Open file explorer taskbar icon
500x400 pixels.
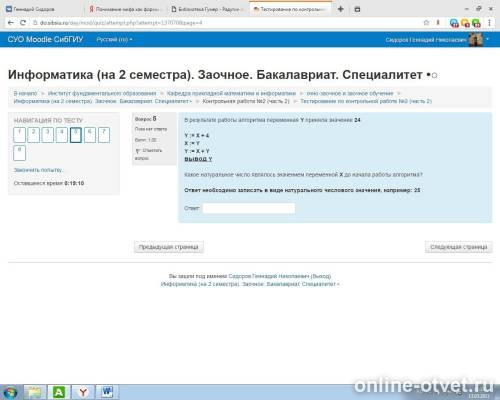coord(35,392)
